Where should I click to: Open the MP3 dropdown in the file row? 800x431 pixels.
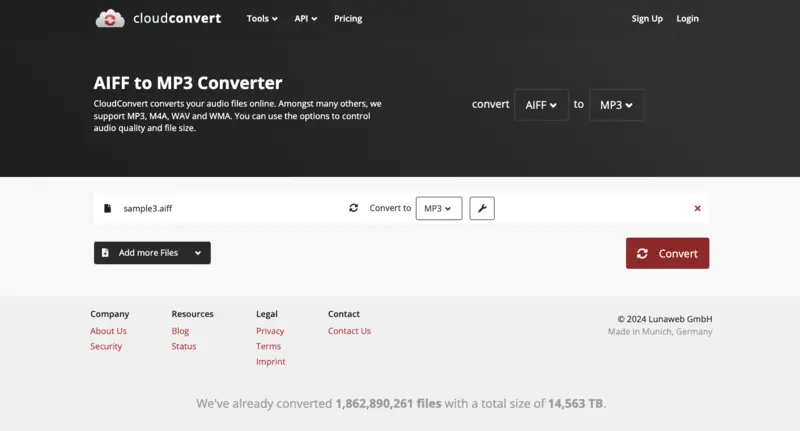[439, 208]
